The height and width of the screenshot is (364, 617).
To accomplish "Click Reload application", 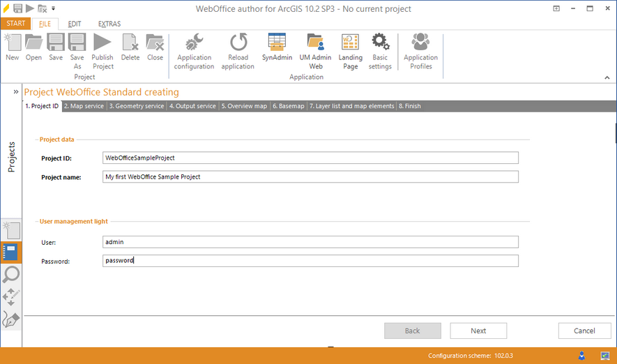I will (x=238, y=52).
